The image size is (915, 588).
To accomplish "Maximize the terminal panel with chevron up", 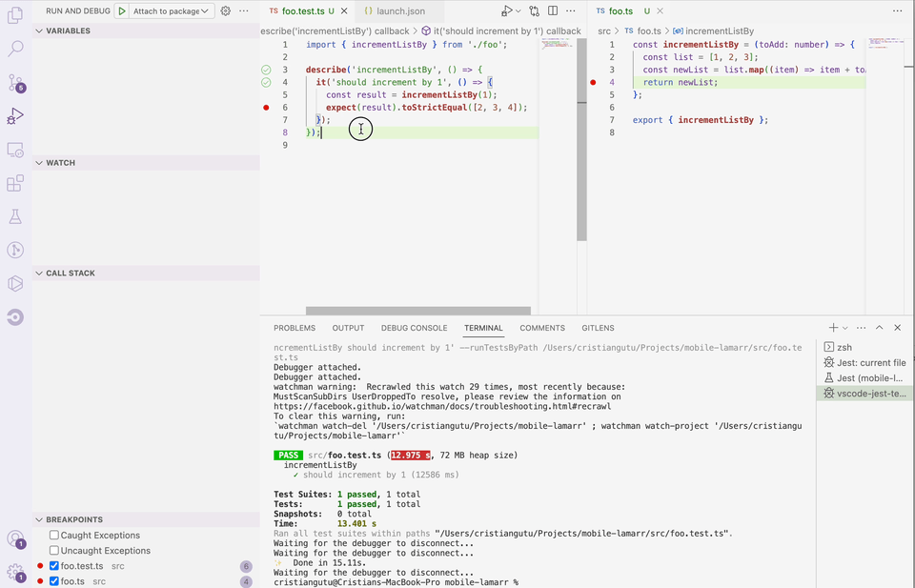I will click(x=880, y=328).
